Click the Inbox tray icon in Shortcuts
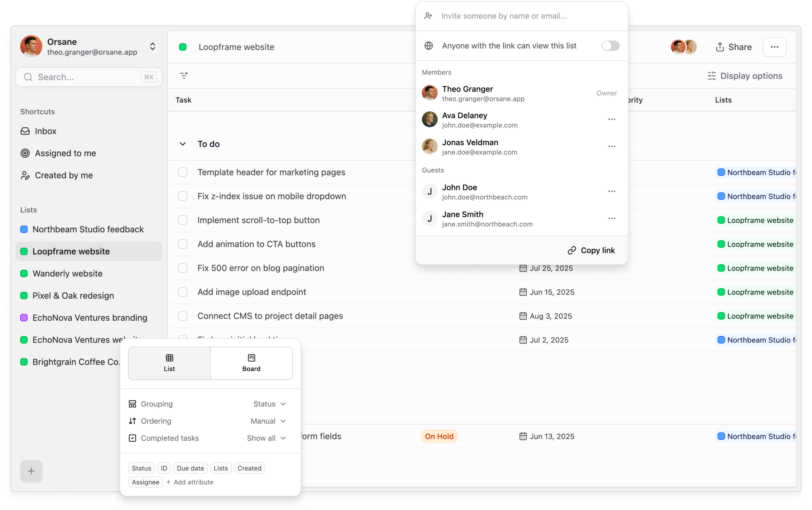Viewport: 812px width, 510px height. 25,131
